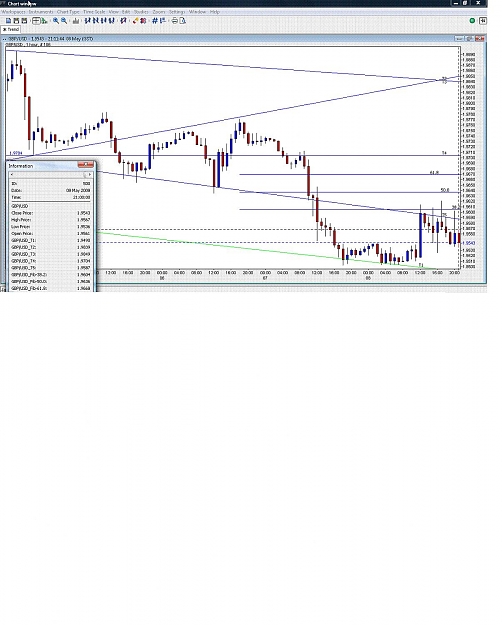Click the zoom in magnifier icon

click(56, 21)
